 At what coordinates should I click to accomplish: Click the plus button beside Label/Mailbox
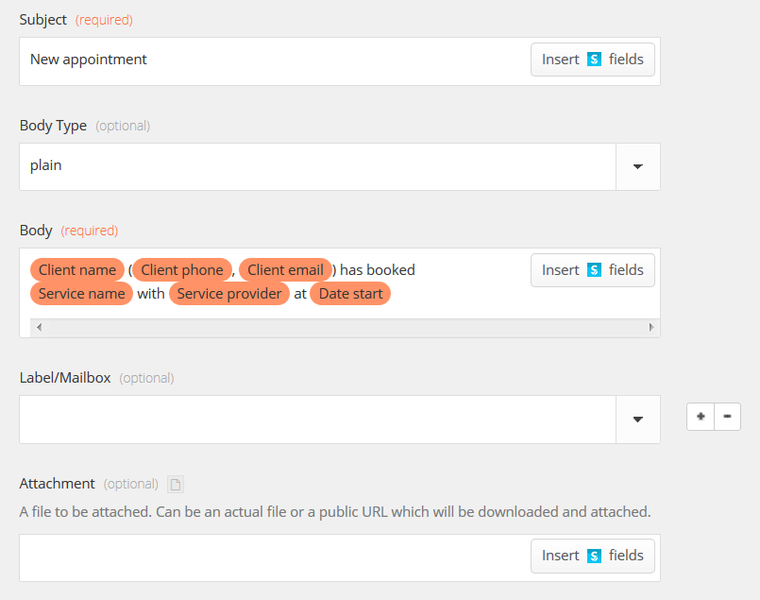pyautogui.click(x=700, y=417)
